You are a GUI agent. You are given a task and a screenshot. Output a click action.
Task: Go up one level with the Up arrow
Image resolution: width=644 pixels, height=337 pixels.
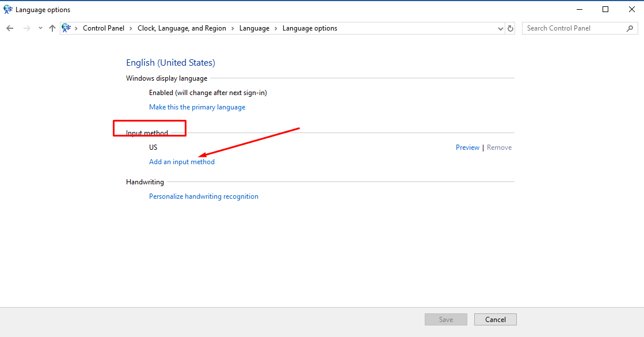click(x=52, y=28)
